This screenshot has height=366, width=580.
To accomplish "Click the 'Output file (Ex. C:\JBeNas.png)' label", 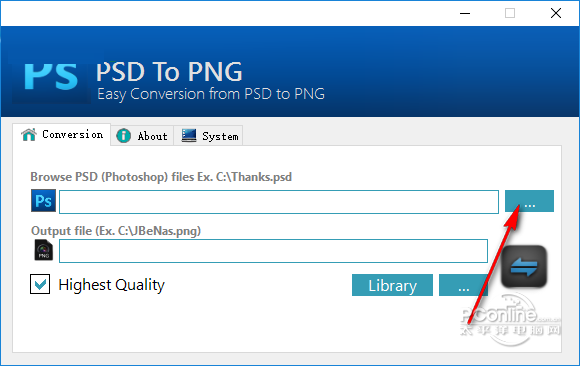I will click(x=116, y=231).
